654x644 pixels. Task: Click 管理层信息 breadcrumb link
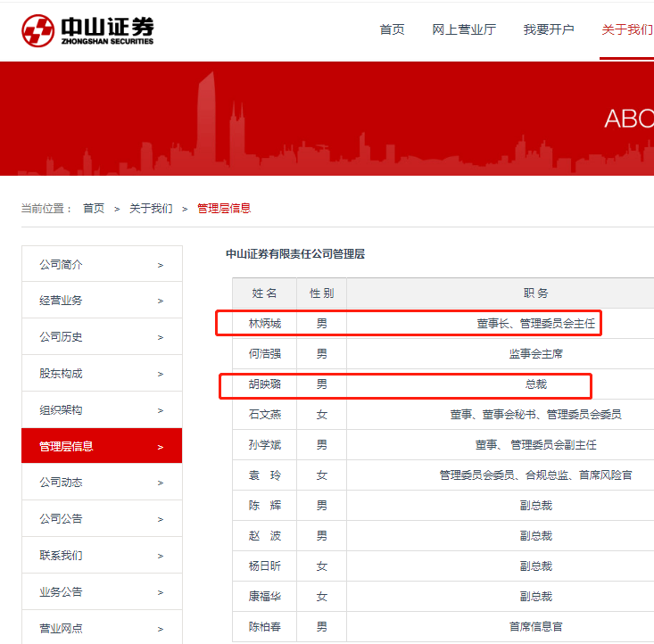[224, 208]
